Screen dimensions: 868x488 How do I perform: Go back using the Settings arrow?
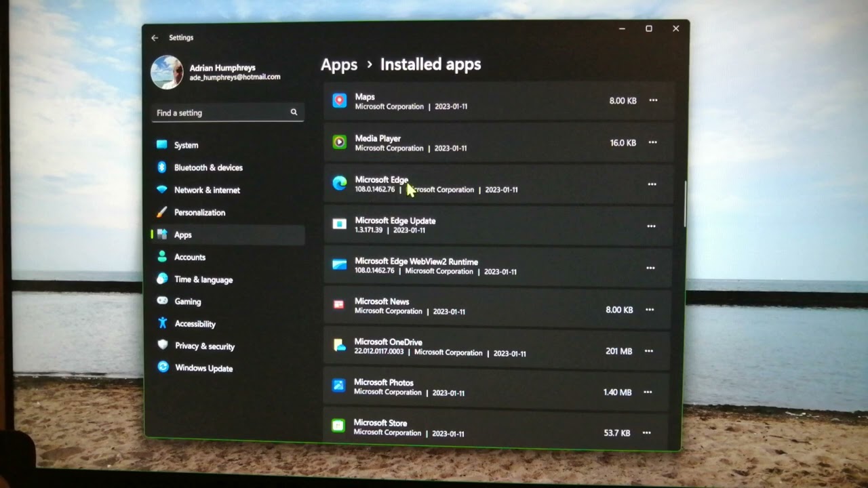[155, 38]
